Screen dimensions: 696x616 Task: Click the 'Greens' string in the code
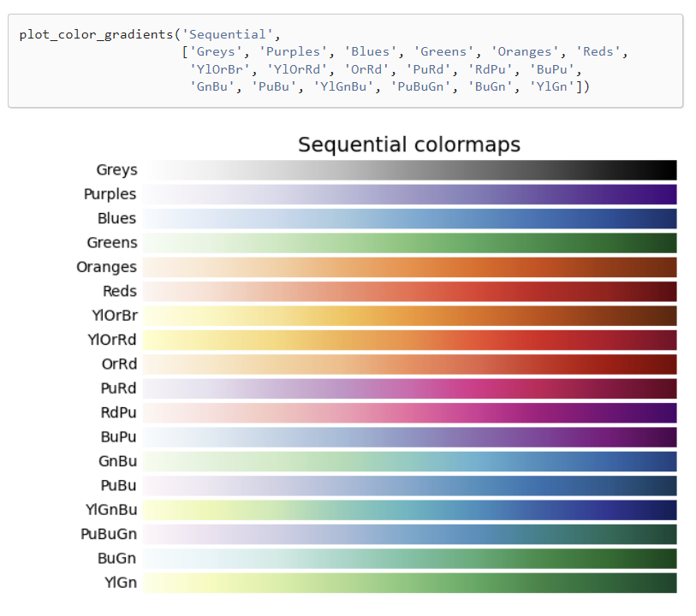(443, 52)
